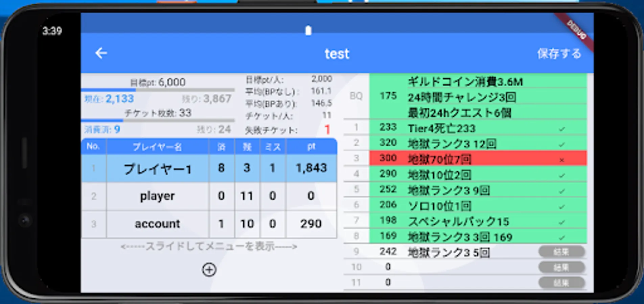This screenshot has width=644, height=304.
Task: Click the 平均(BPあり) value 146.5
Action: 321,103
